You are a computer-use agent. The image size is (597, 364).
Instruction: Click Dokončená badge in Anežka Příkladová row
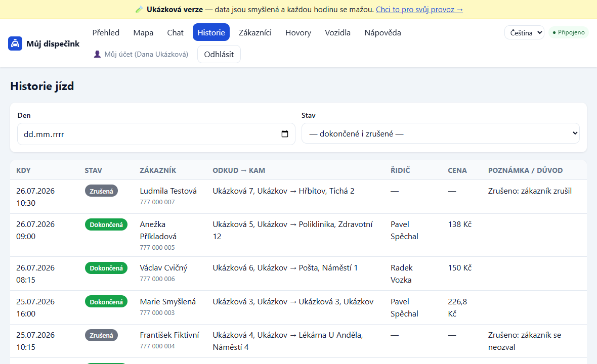point(106,224)
